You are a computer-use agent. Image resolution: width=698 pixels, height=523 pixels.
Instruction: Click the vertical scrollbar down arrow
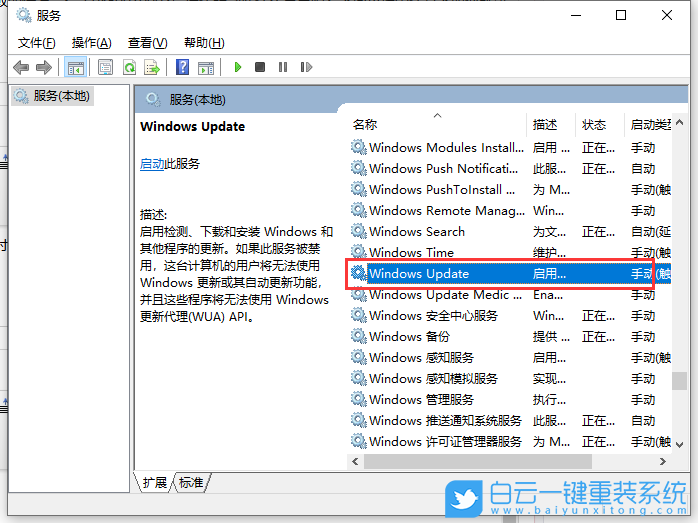point(679,444)
